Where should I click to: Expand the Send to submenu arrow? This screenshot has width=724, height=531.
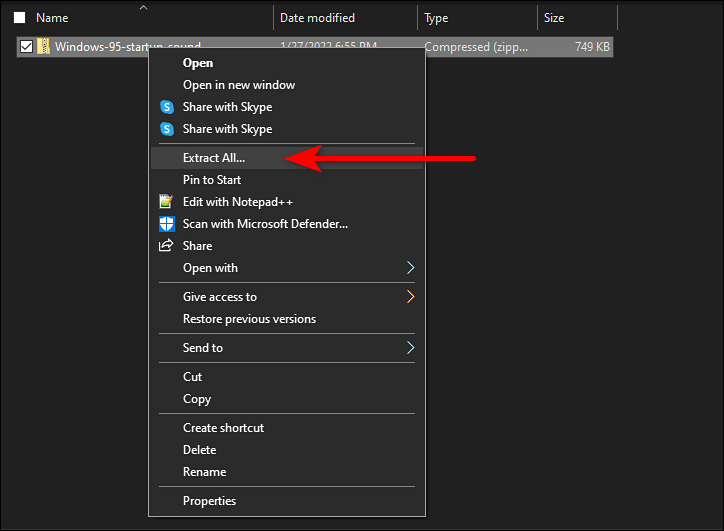410,348
